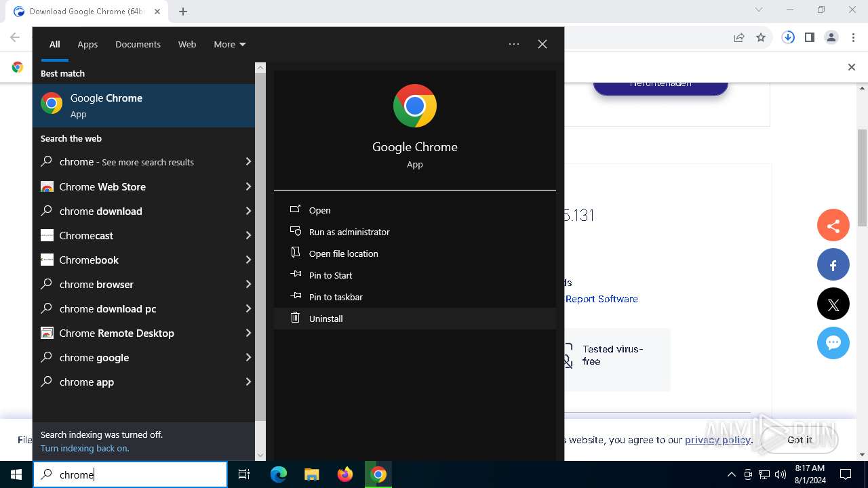Toggle Chrome side panel button
Screen dimensions: 868x488
(810, 38)
